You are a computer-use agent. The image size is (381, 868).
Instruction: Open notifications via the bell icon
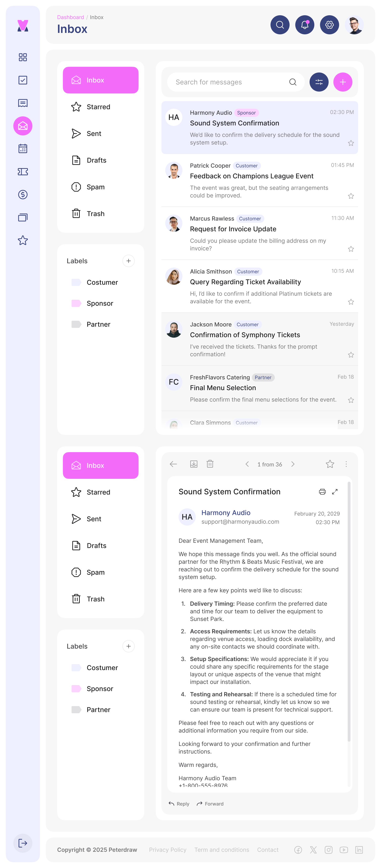[304, 25]
